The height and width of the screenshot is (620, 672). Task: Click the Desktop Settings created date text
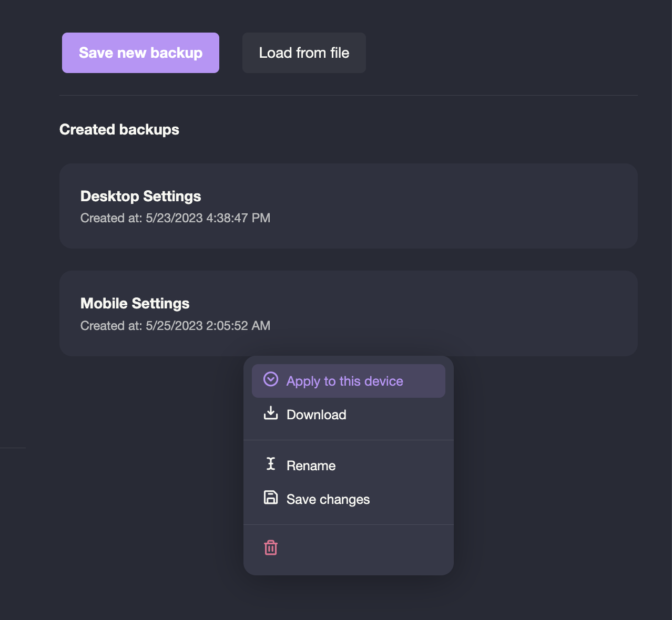point(175,218)
